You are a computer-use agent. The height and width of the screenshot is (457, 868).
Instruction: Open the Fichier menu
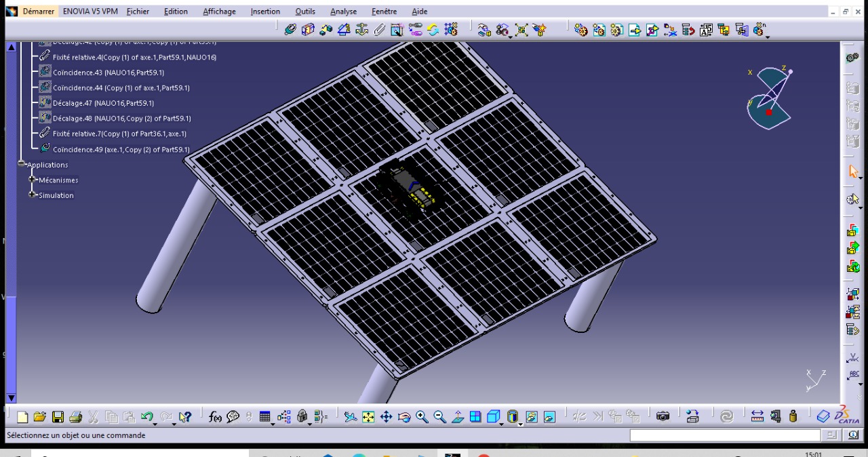138,12
